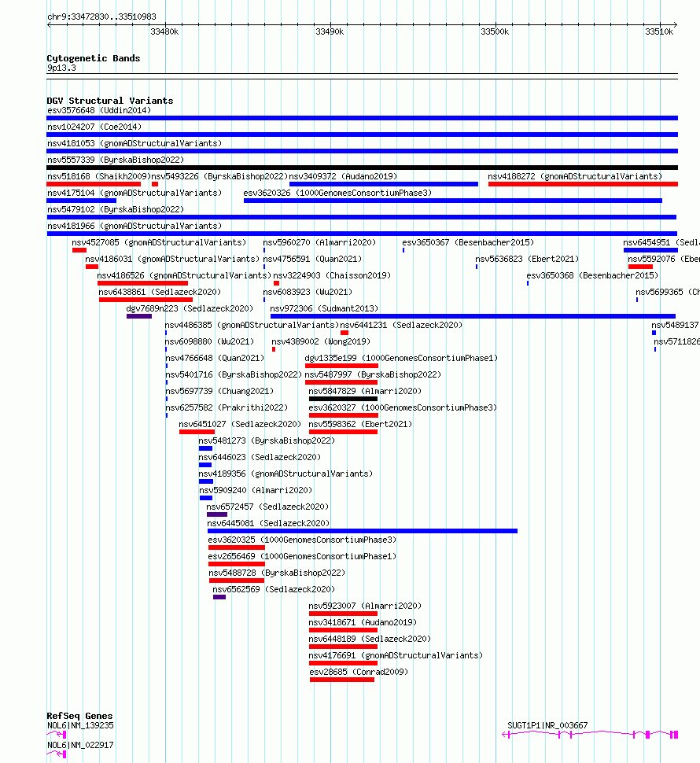The image size is (700, 763).
Task: Click nsv5909240 (Almarri2020) label
Action: pos(256,491)
